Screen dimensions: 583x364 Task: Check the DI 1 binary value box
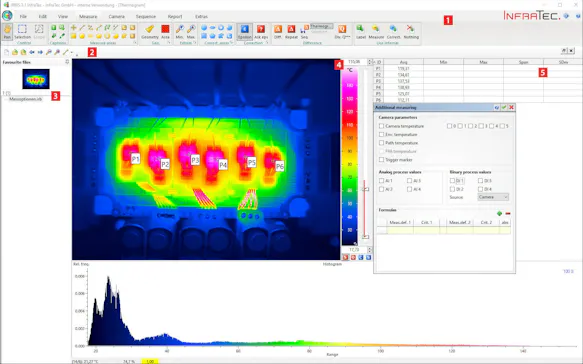[452, 181]
